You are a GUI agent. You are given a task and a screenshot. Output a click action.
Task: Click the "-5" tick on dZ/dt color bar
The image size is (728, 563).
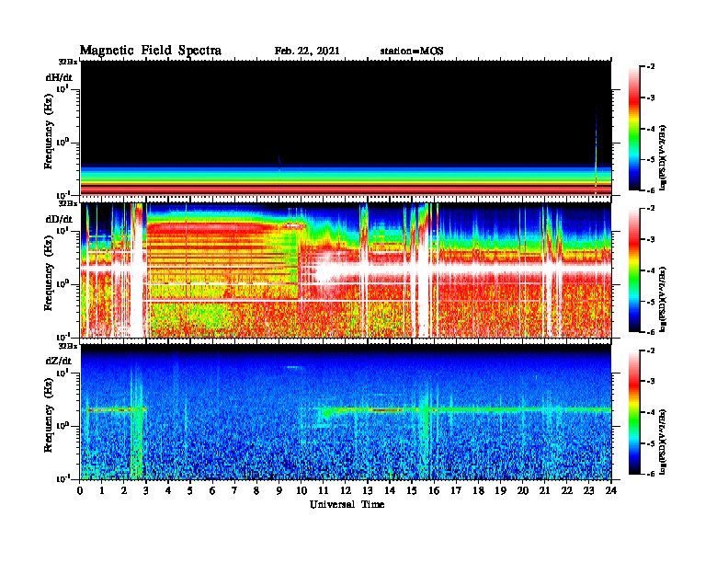pos(651,443)
